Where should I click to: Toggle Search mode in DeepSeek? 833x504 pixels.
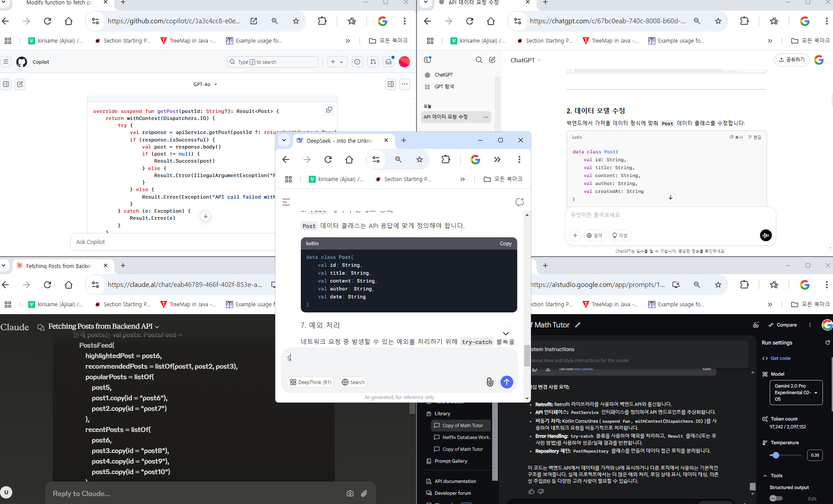coord(353,382)
